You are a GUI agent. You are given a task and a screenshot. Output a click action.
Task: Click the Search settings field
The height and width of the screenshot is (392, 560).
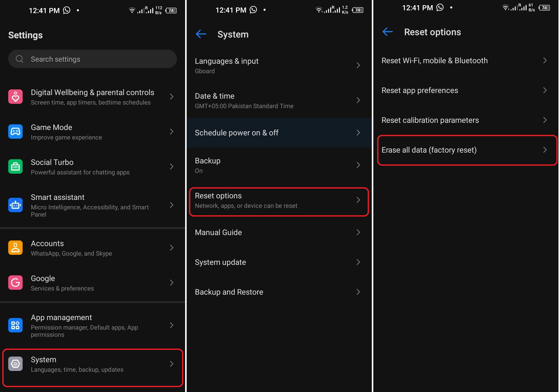point(93,59)
